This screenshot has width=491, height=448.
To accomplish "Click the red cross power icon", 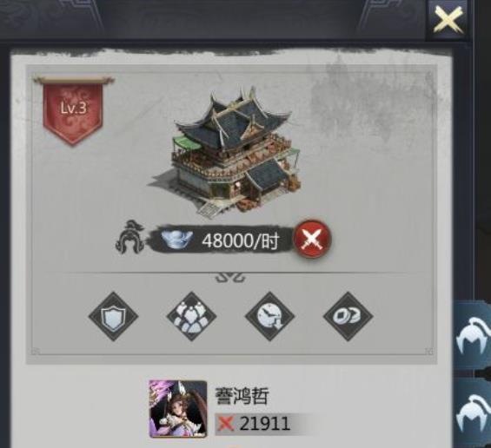I will 225,424.
